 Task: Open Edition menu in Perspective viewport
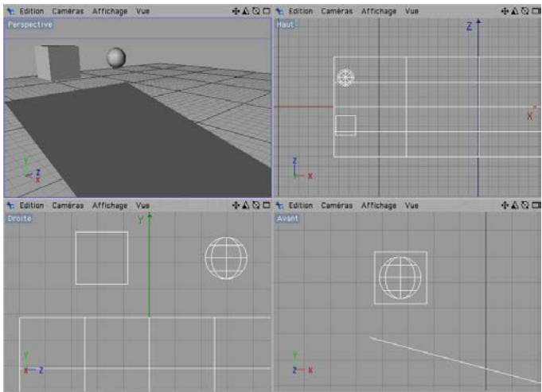click(x=32, y=11)
